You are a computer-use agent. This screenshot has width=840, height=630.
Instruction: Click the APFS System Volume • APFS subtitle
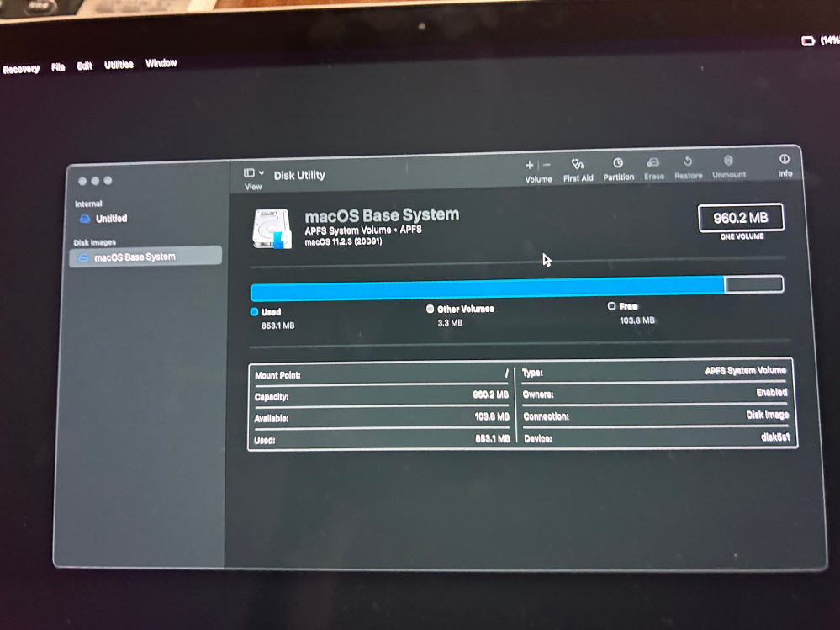pos(363,230)
